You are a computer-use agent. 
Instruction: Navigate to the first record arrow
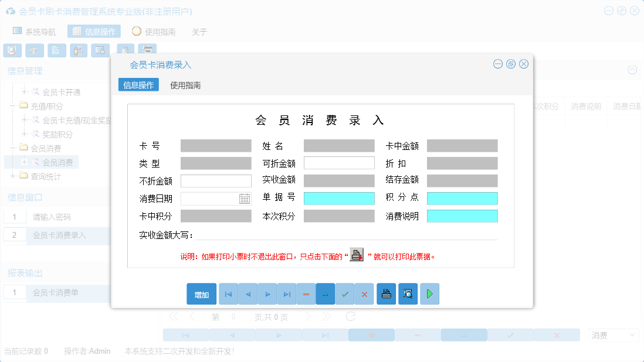[x=228, y=293]
